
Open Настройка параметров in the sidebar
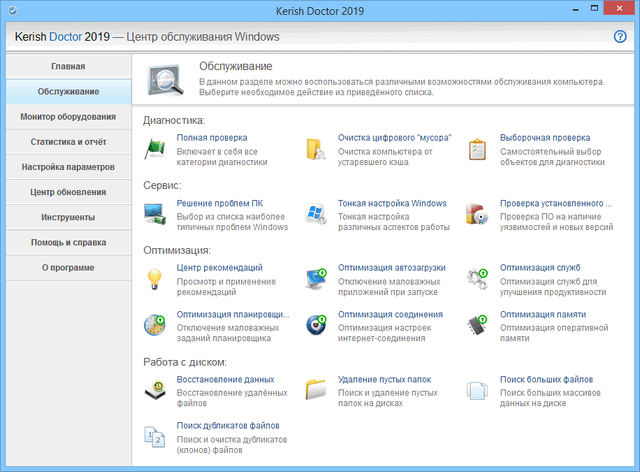(68, 167)
